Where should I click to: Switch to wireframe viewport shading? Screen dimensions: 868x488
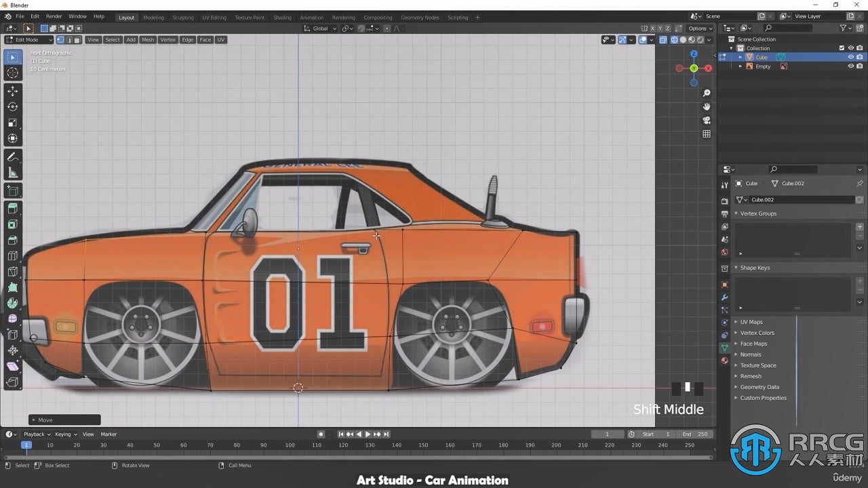coord(674,40)
